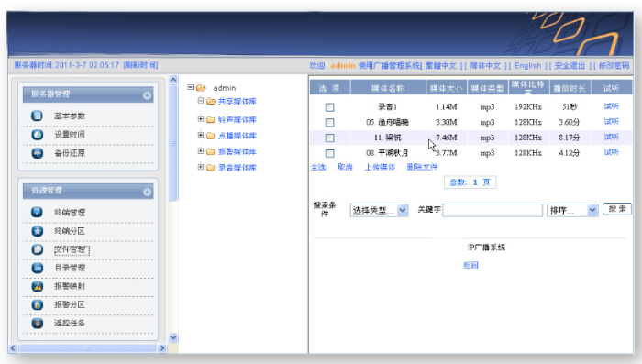
Task: Tick the checkbox for 08. 平湖秋月
Action: 329,153
